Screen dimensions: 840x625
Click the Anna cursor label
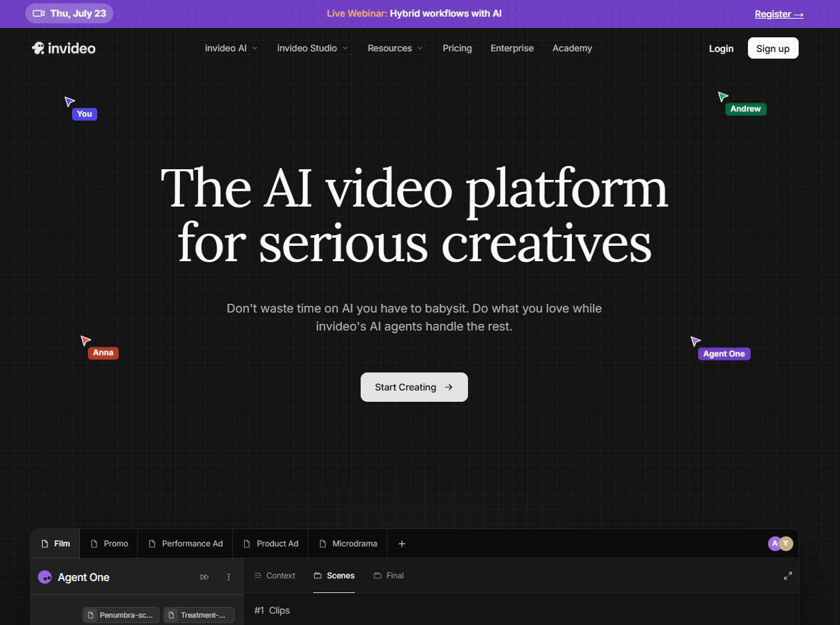(x=103, y=352)
